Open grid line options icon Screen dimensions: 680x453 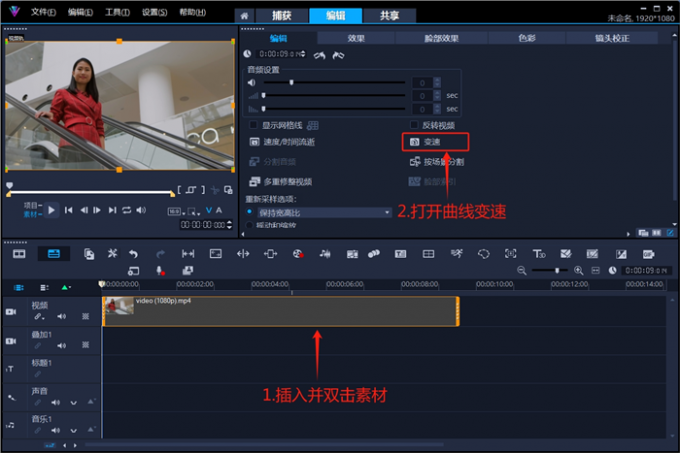[313, 126]
